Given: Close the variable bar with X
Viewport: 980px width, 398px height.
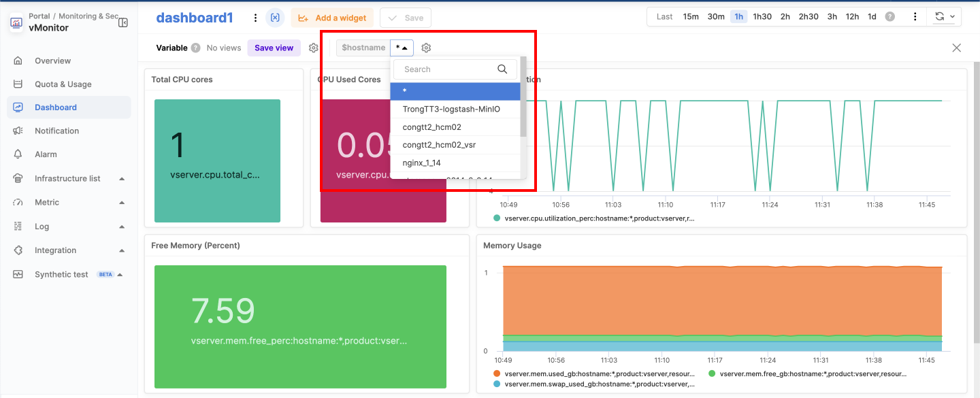Looking at the screenshot, I should tap(956, 48).
